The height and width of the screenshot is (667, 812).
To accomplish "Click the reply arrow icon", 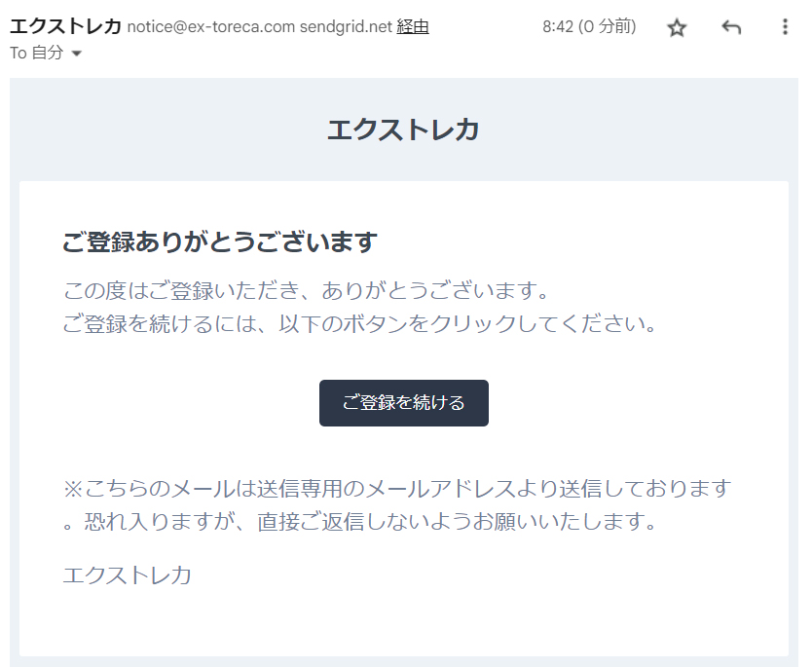I will (731, 27).
